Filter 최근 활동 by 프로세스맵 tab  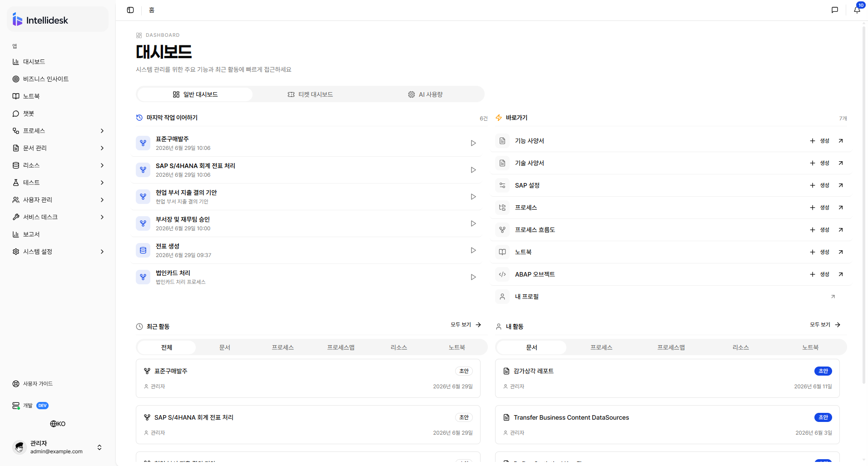pyautogui.click(x=341, y=347)
